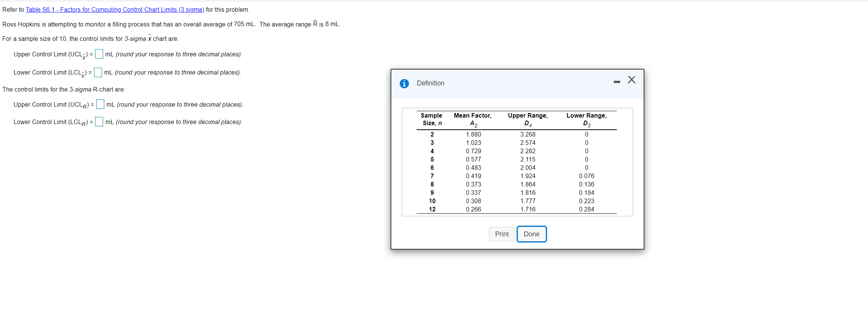The width and height of the screenshot is (868, 326).
Task: Select the D4 value 2.282 for n=4
Action: pyautogui.click(x=528, y=151)
